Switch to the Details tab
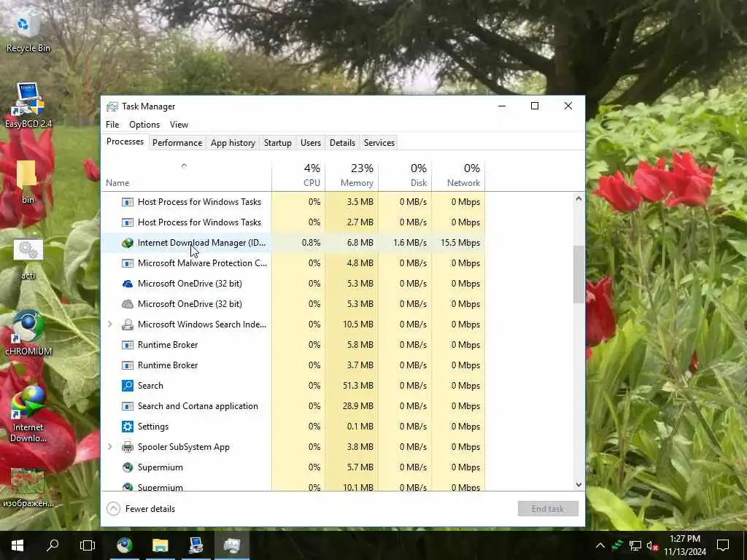This screenshot has width=747, height=560. (343, 143)
